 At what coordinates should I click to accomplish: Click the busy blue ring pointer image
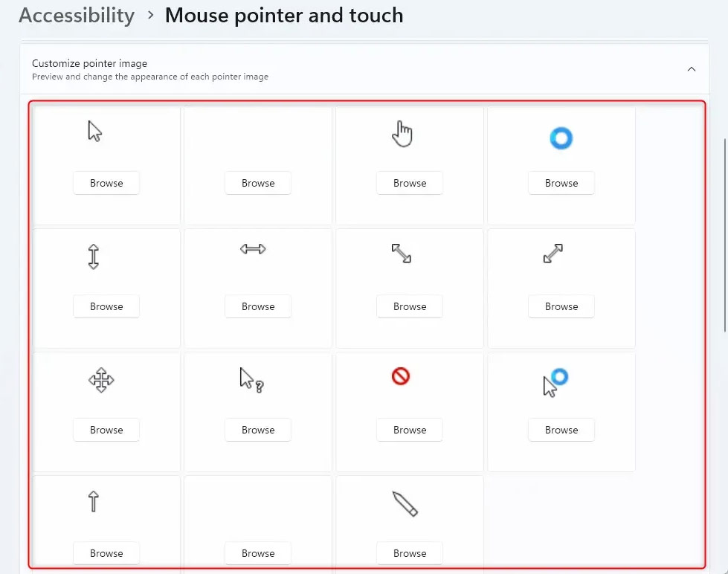click(561, 138)
